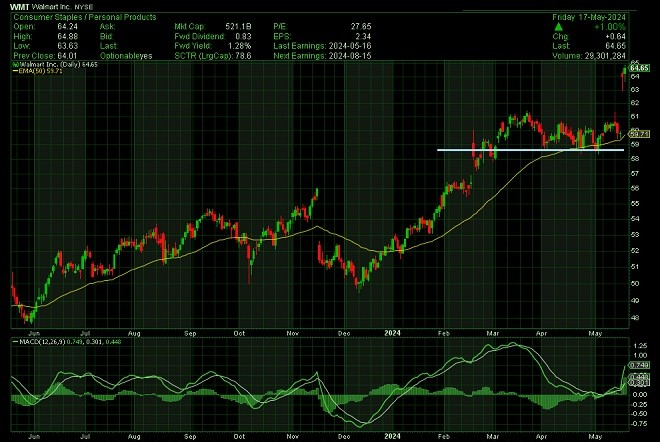Click the 62 price axis label
Viewport: 660px width, 442px height.
pos(635,103)
